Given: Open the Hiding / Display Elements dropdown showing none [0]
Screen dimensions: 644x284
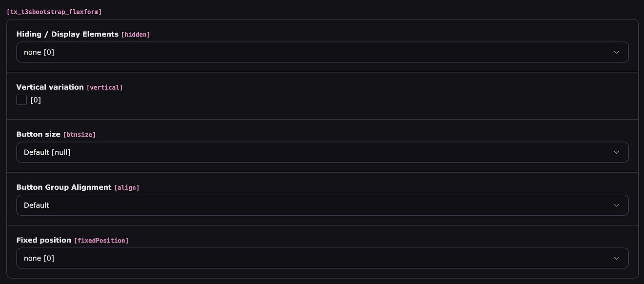Looking at the screenshot, I should pyautogui.click(x=312, y=52).
